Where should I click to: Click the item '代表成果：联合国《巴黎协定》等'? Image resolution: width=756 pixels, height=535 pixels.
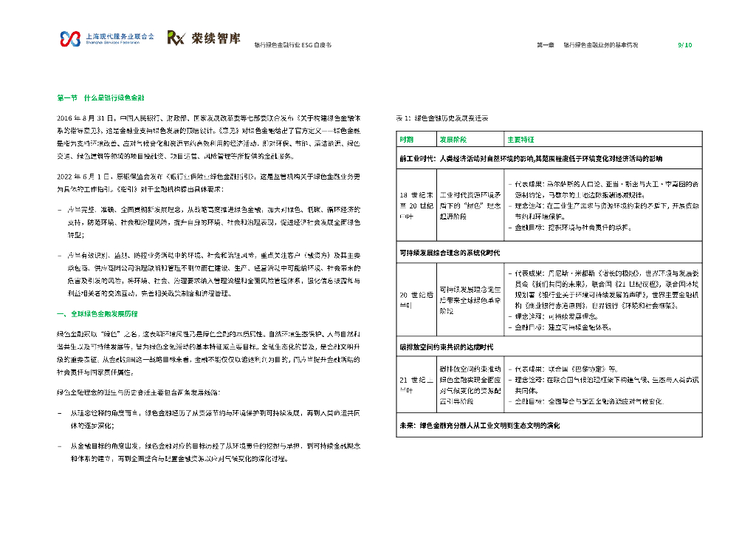(x=563, y=369)
